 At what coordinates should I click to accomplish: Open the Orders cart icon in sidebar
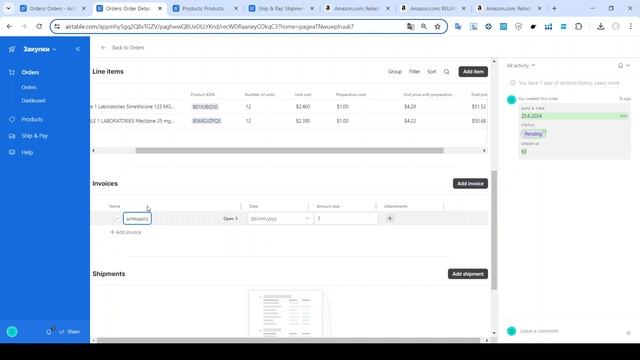[x=12, y=72]
